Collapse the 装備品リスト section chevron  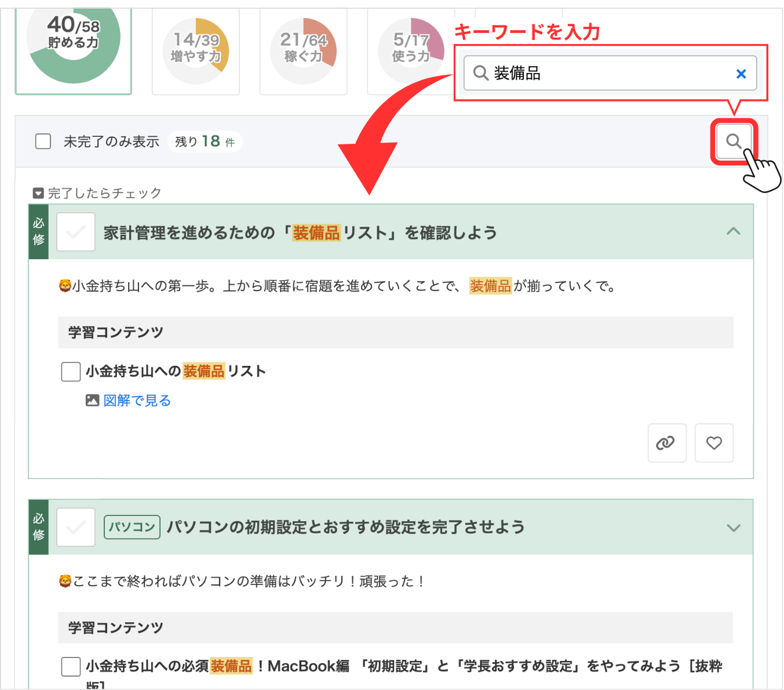click(733, 231)
